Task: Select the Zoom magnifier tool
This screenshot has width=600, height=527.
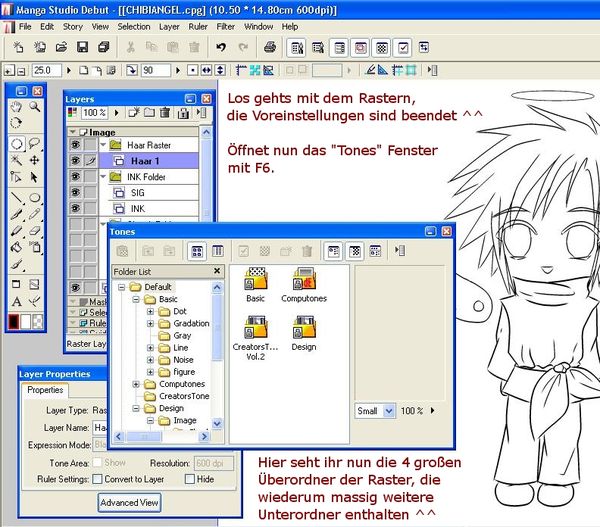Action: pyautogui.click(x=35, y=107)
